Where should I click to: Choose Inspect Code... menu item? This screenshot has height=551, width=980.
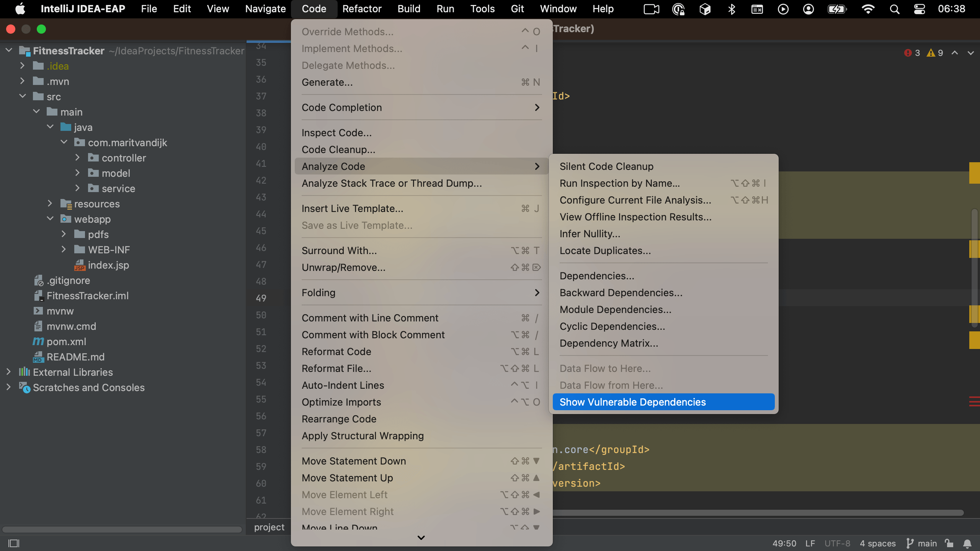click(421, 133)
